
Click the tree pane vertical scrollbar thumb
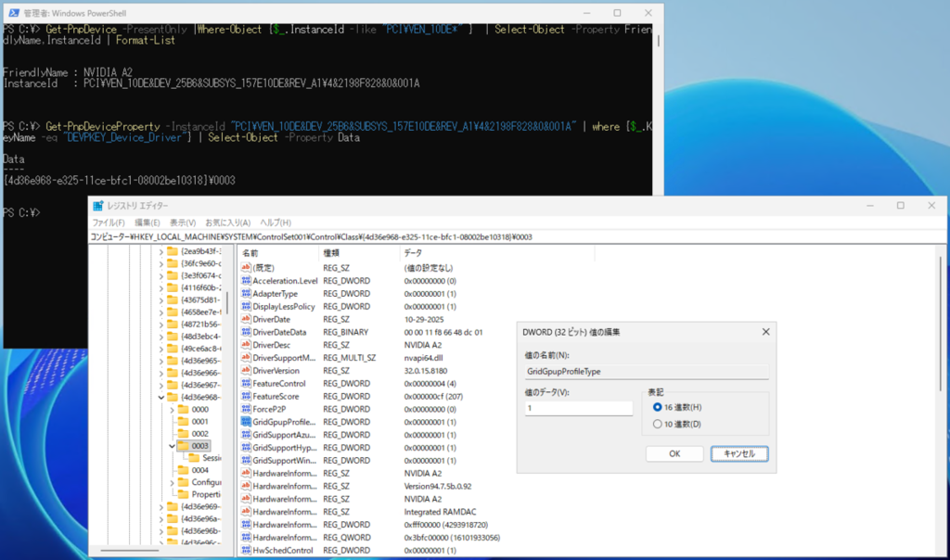click(x=228, y=302)
